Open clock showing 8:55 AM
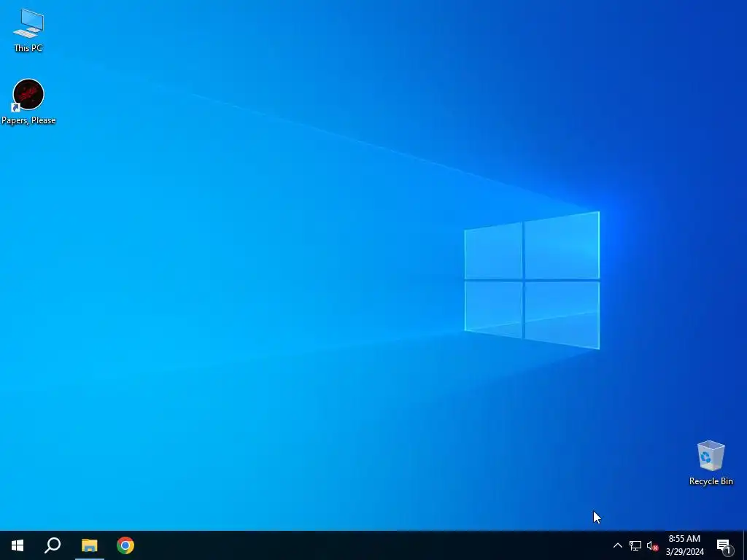 [684, 545]
